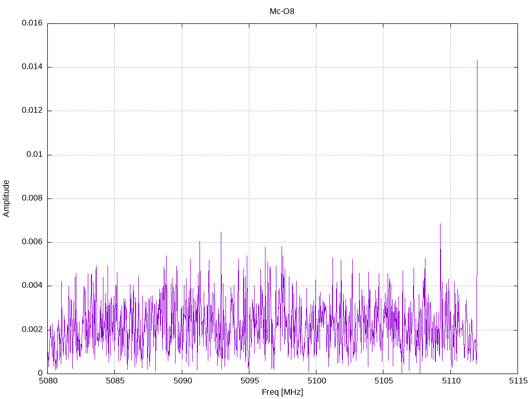The image size is (532, 399).
Task: Click the peak tip near 5109 MHz
Action: pos(440,224)
